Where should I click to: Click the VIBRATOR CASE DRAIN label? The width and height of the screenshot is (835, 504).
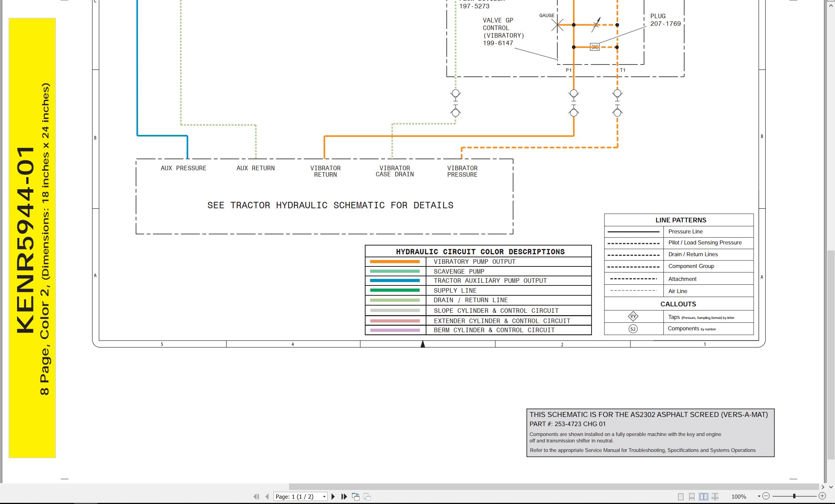[x=394, y=171]
